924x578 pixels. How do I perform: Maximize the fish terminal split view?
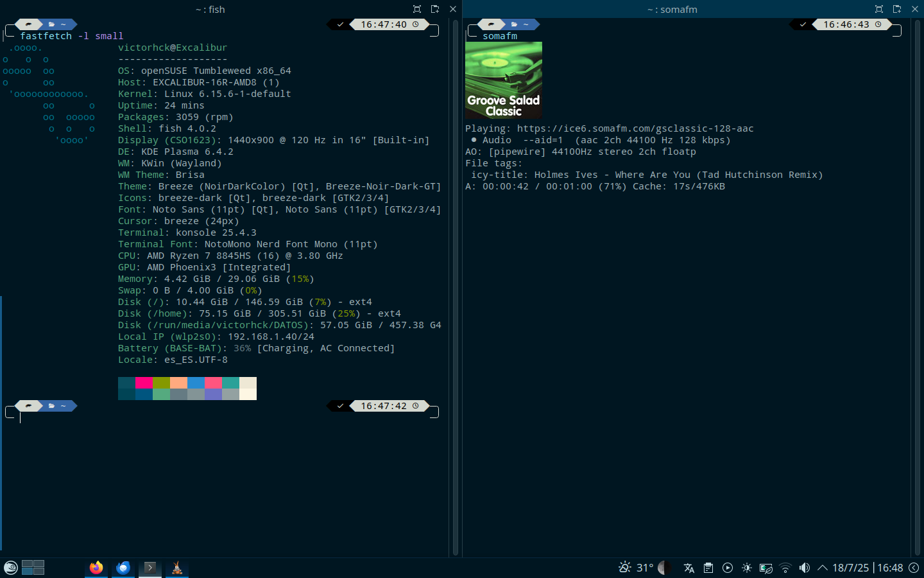[417, 9]
